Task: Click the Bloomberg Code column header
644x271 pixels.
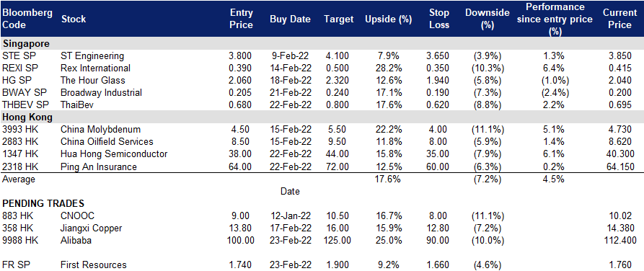Action: 27,19
